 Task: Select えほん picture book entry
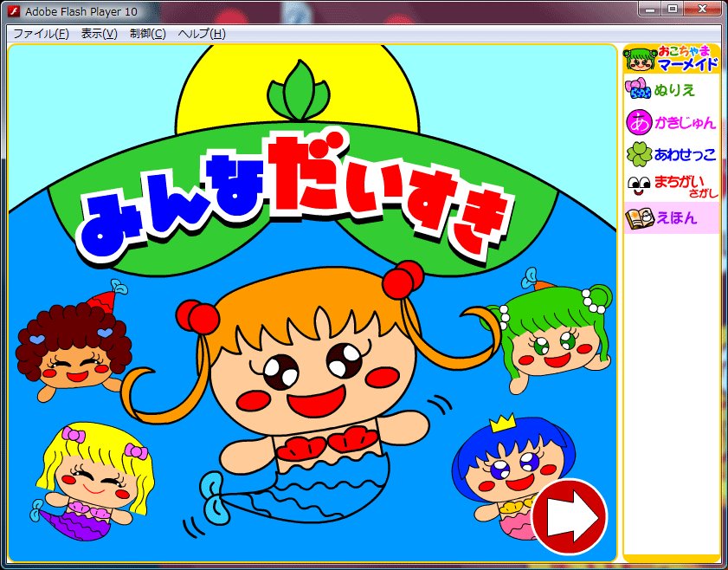[x=672, y=217]
